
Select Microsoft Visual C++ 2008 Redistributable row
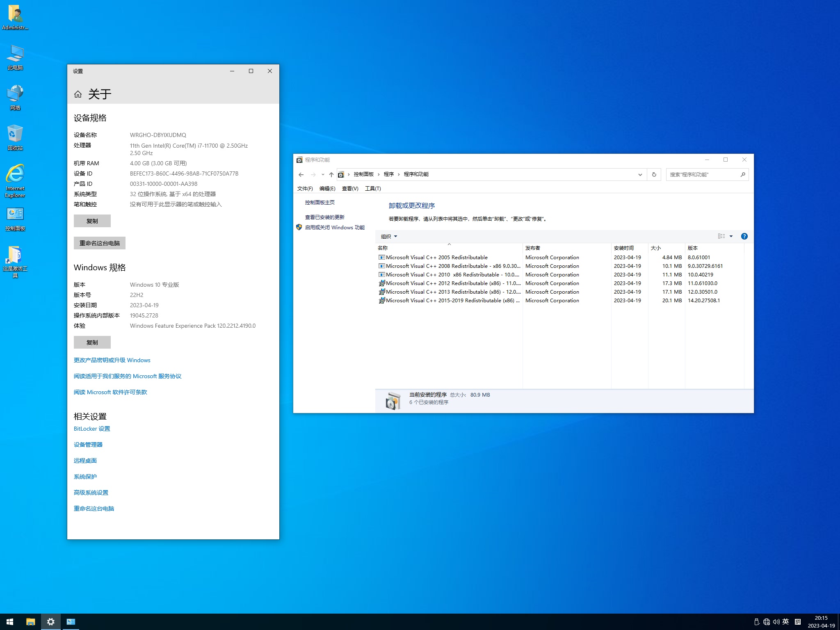click(x=560, y=266)
